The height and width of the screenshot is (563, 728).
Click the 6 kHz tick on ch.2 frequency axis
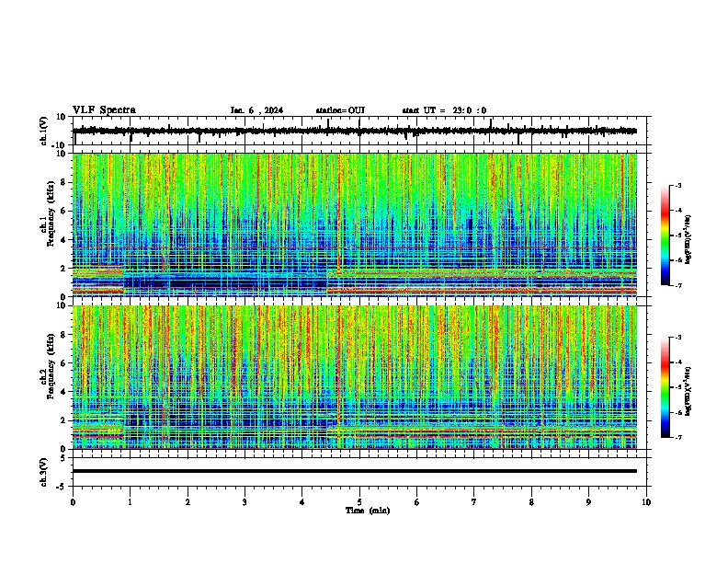64,363
